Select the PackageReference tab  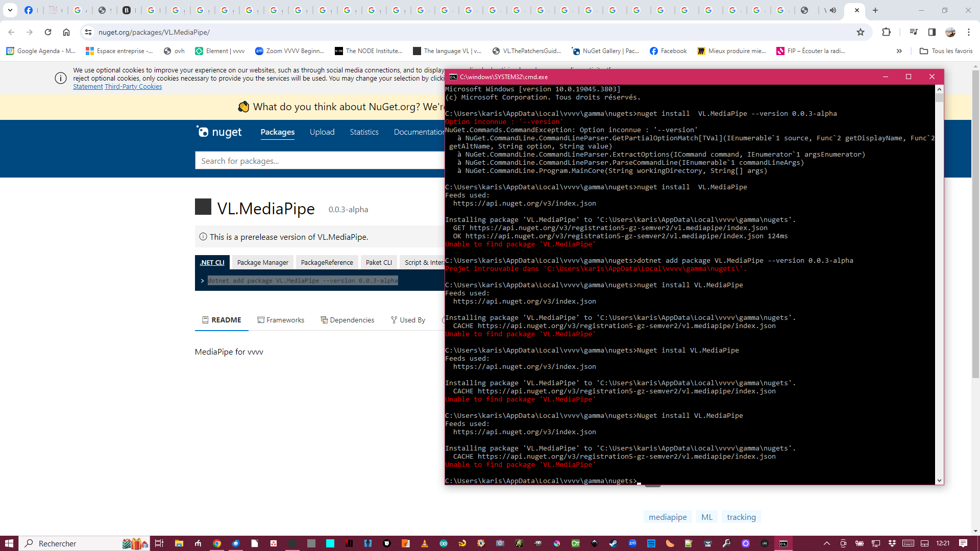(x=327, y=262)
